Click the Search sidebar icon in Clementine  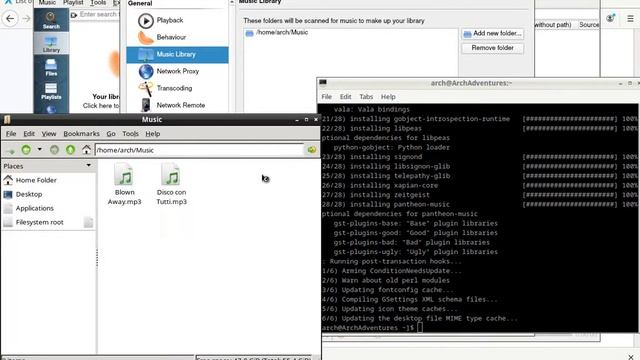(51, 20)
